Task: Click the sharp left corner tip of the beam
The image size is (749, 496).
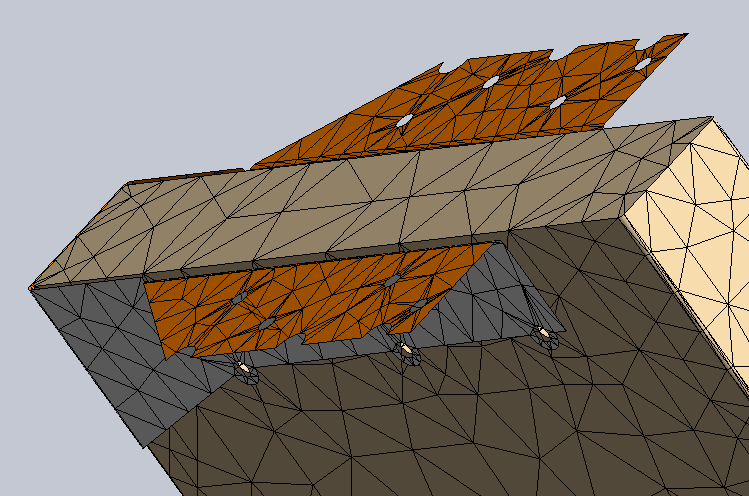Action: [31, 288]
